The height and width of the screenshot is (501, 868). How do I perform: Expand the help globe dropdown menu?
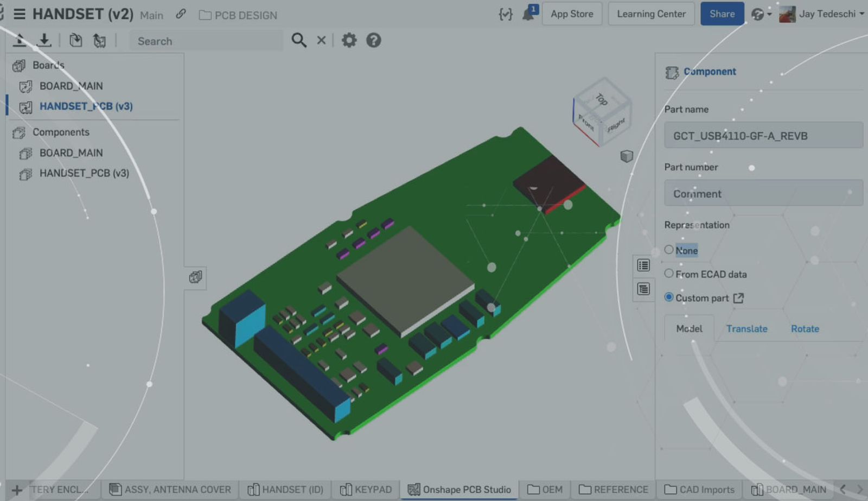click(761, 14)
